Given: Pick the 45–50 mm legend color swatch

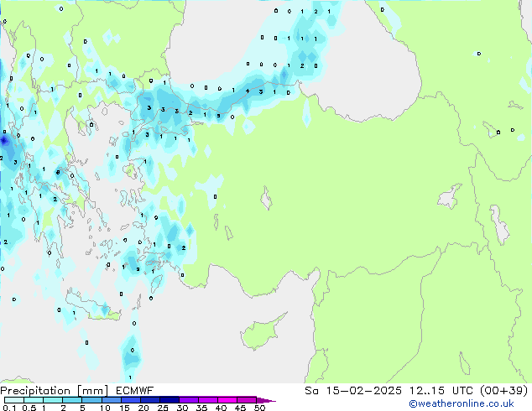Looking at the screenshot, I should (x=247, y=400).
